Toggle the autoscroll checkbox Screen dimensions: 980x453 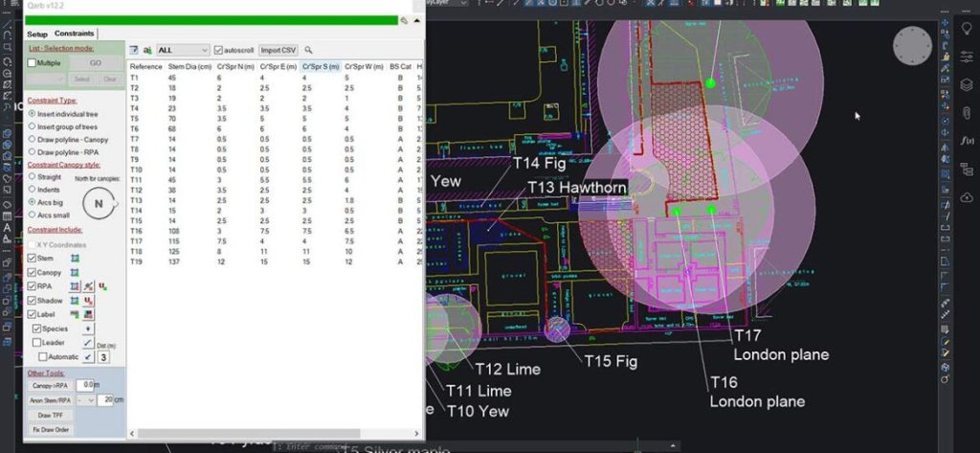pos(218,50)
